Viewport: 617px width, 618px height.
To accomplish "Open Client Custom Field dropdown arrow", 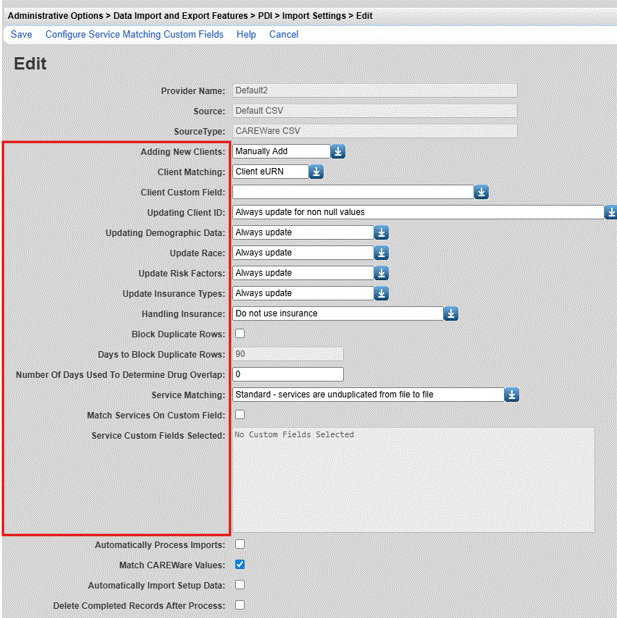I will (x=481, y=192).
